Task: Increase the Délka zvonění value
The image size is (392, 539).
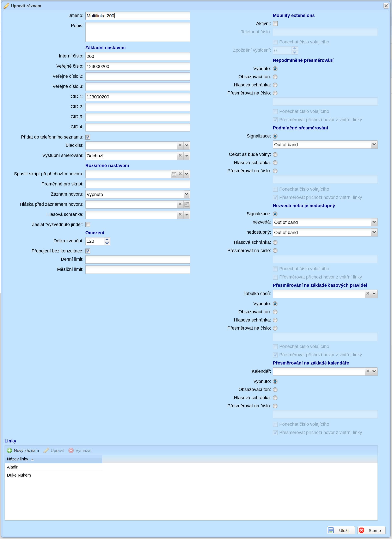Action: click(x=107, y=239)
